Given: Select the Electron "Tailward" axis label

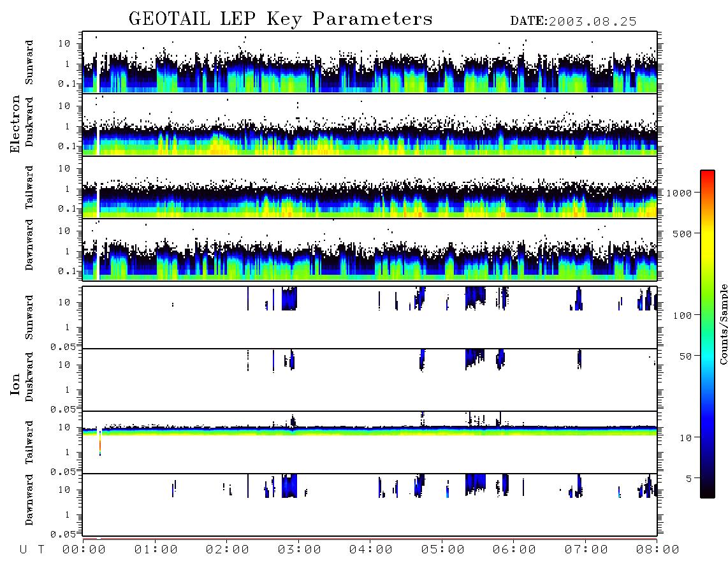Looking at the screenshot, I should click(x=29, y=187).
